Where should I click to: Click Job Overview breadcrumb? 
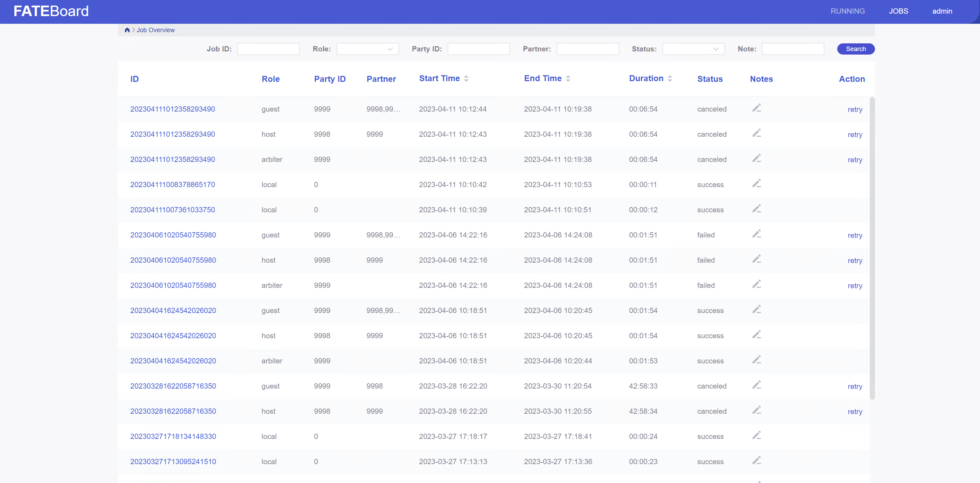(x=156, y=30)
